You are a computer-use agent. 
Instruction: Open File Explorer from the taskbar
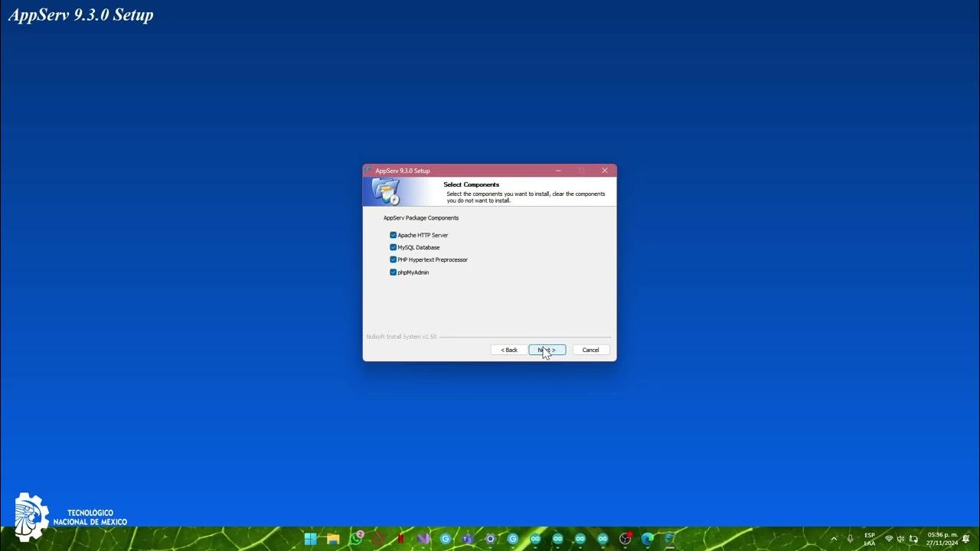tap(333, 539)
